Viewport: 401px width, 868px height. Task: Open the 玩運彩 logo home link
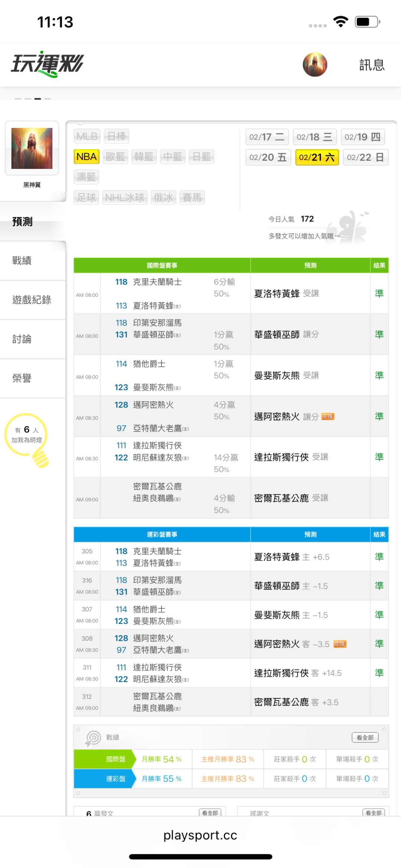coord(48,64)
